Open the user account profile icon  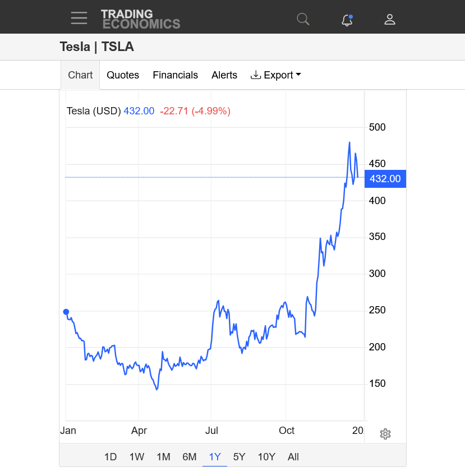390,20
